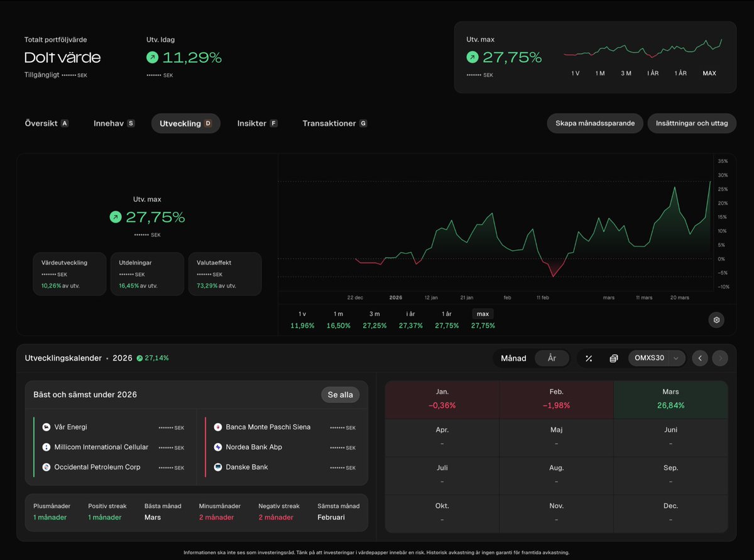
Task: Choose the i år period below main chart
Action: point(410,319)
